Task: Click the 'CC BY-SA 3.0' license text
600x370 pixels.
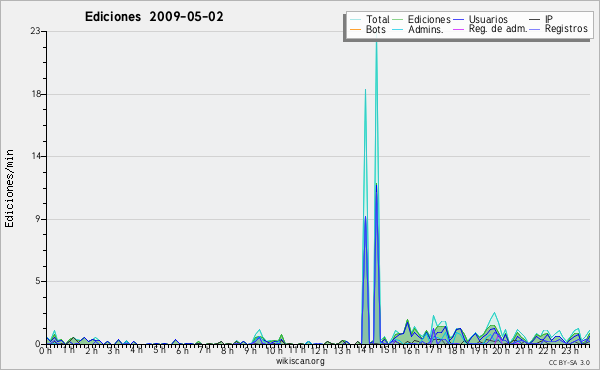Action: [x=569, y=362]
